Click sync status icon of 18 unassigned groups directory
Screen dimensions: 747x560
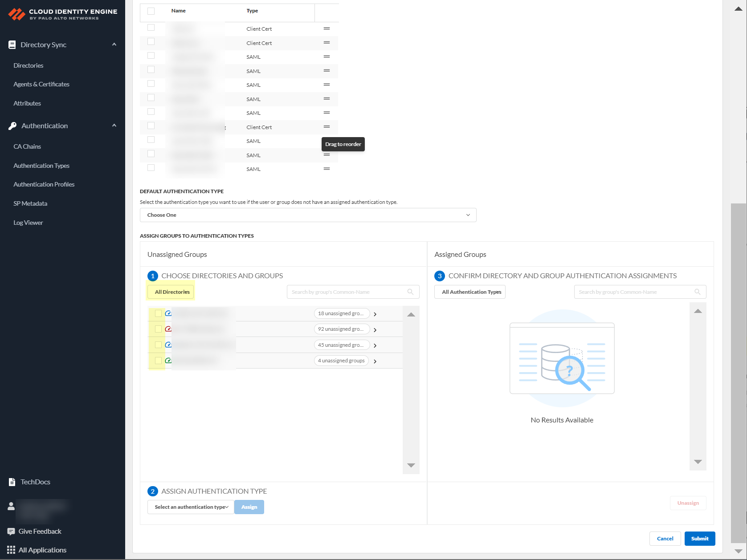[168, 313]
